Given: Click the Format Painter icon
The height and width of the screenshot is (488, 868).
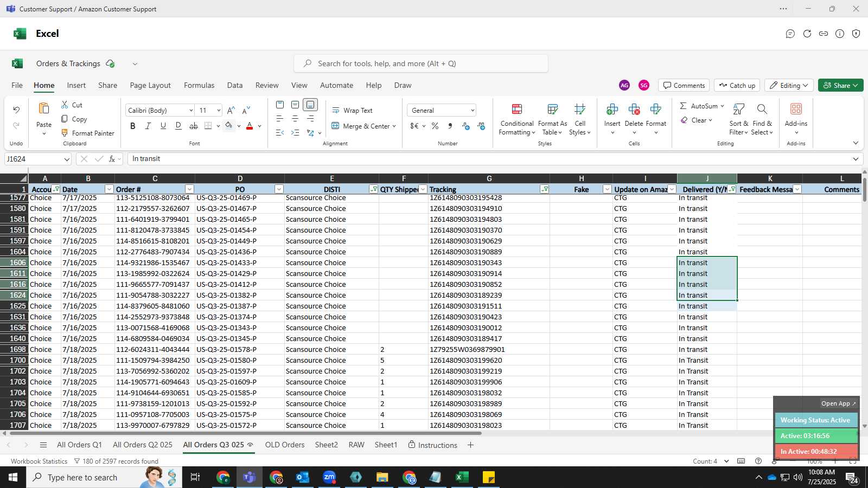Looking at the screenshot, I should (65, 133).
